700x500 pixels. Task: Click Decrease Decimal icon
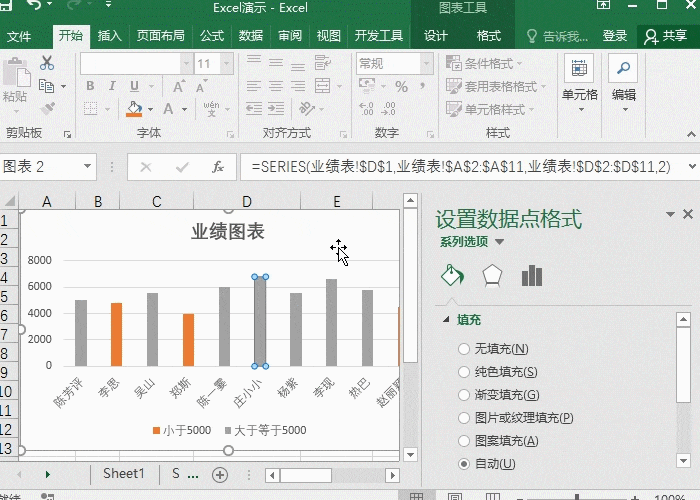[x=388, y=108]
